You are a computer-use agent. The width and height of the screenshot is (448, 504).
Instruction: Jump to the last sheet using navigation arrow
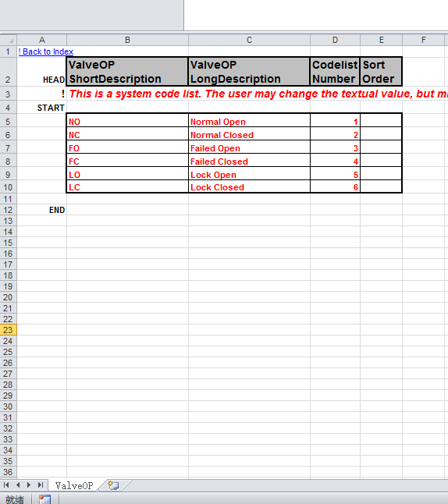tap(41, 484)
